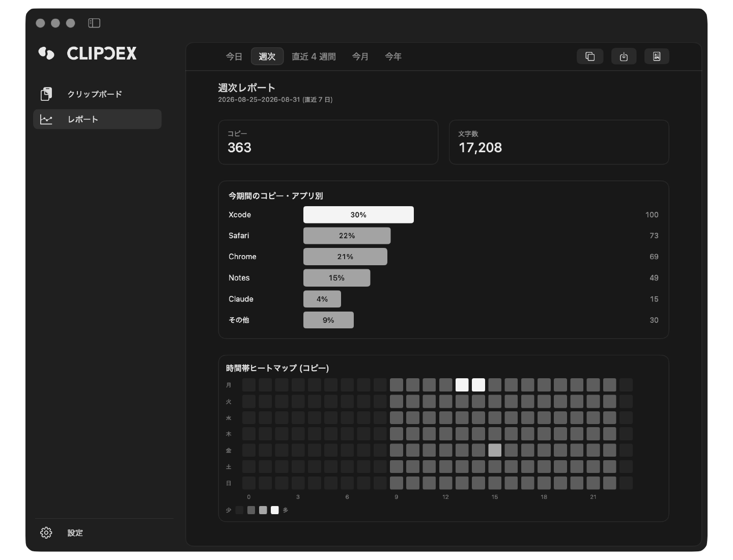Click the white Monday 13:00 heatmap cell
Image resolution: width=733 pixels, height=560 pixels.
tap(462, 385)
